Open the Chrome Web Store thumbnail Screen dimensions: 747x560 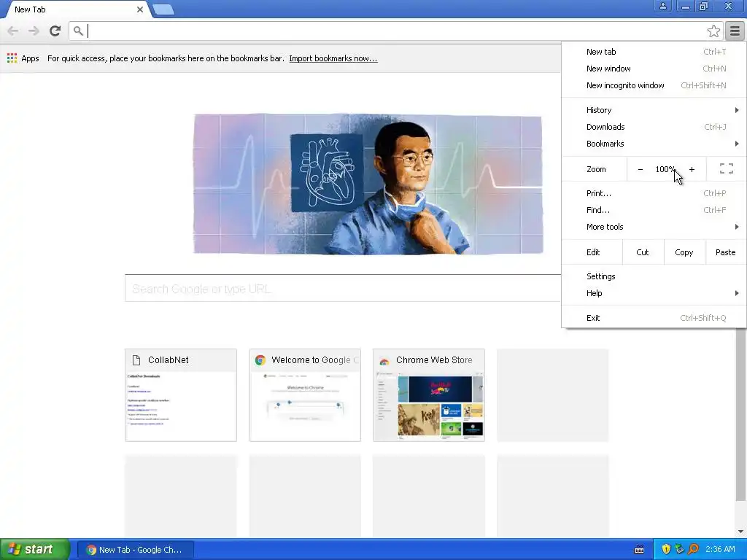coord(429,394)
